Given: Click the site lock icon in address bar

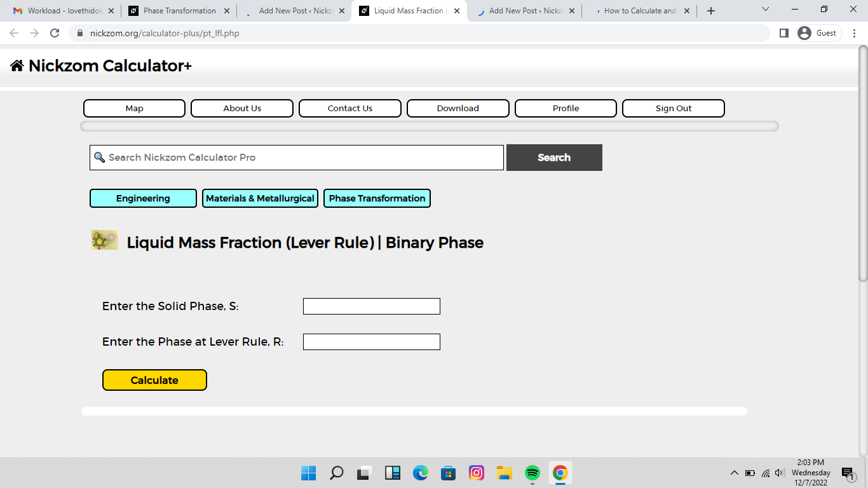Looking at the screenshot, I should [x=80, y=33].
